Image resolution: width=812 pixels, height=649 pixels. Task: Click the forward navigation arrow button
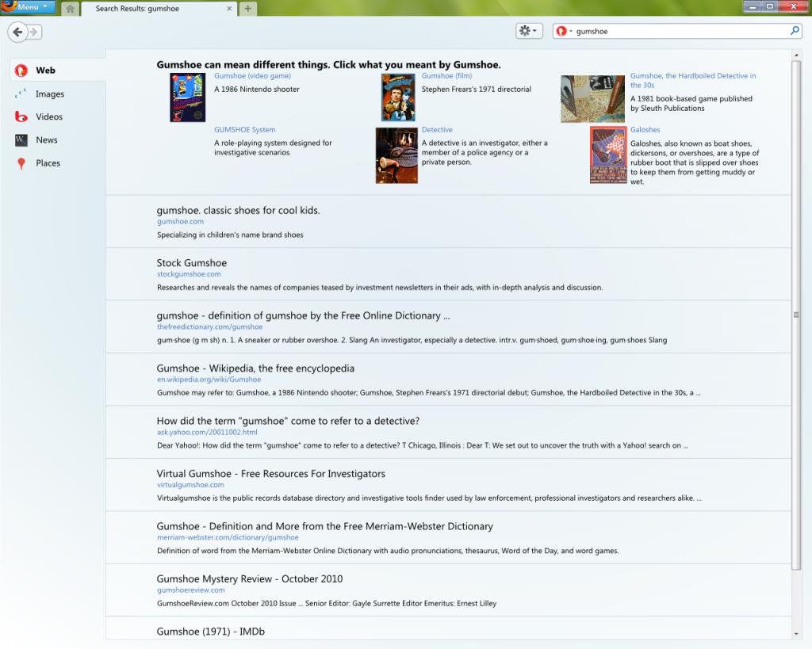coord(35,32)
